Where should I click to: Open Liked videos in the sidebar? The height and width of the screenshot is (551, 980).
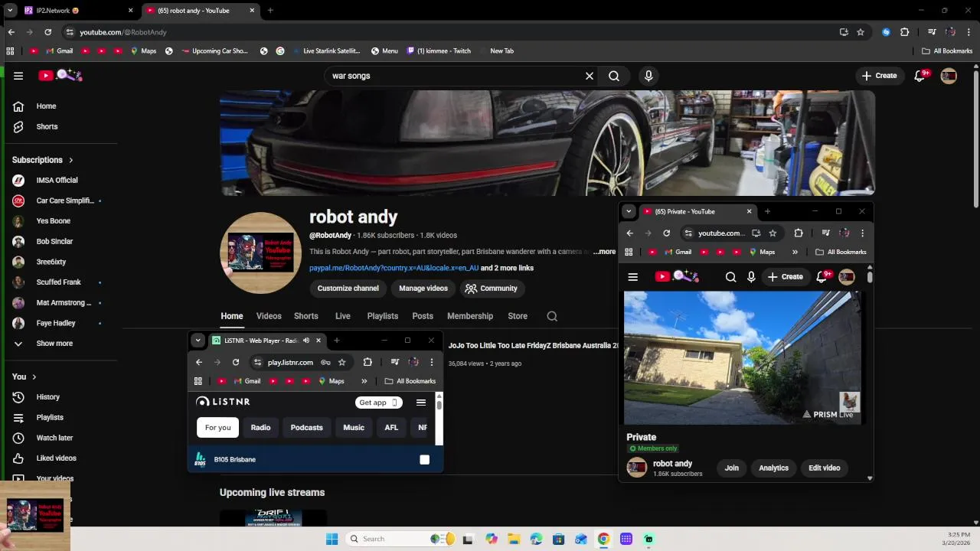[x=56, y=458]
